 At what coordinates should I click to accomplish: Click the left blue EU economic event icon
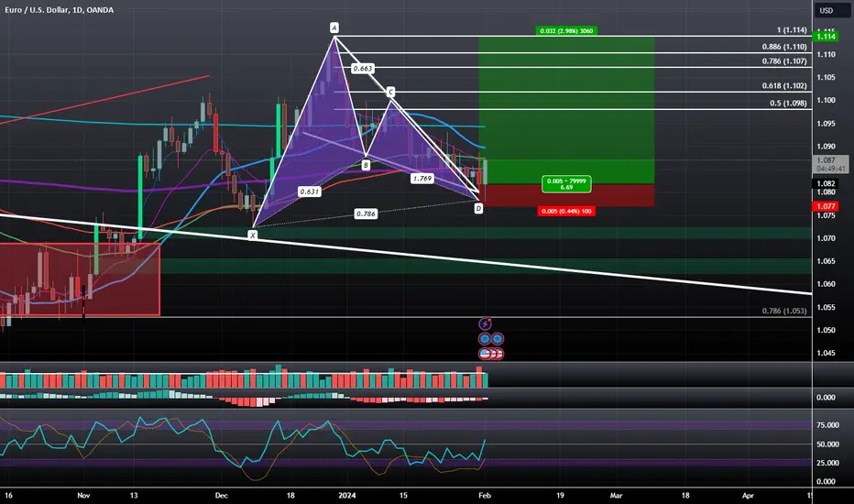(x=485, y=339)
